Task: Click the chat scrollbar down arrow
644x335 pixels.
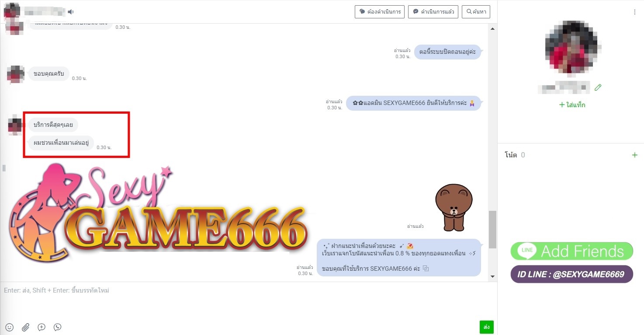Action: (493, 276)
